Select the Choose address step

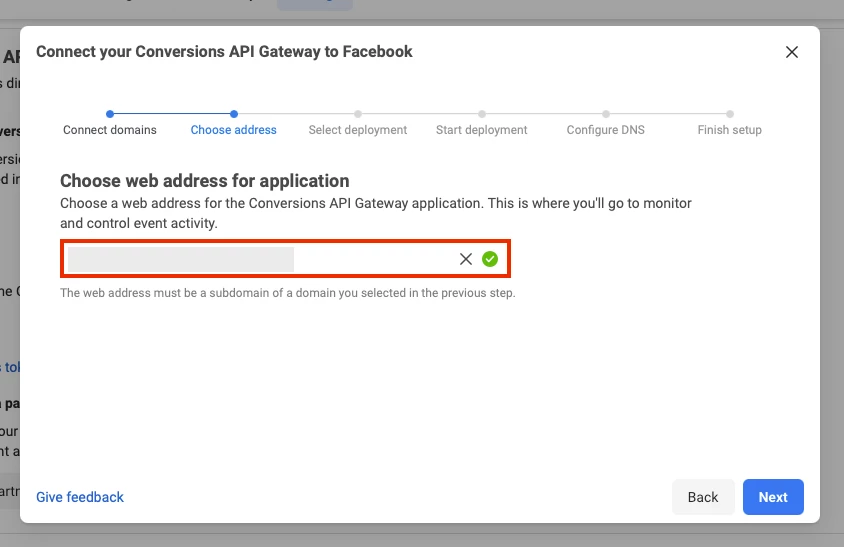click(x=234, y=130)
